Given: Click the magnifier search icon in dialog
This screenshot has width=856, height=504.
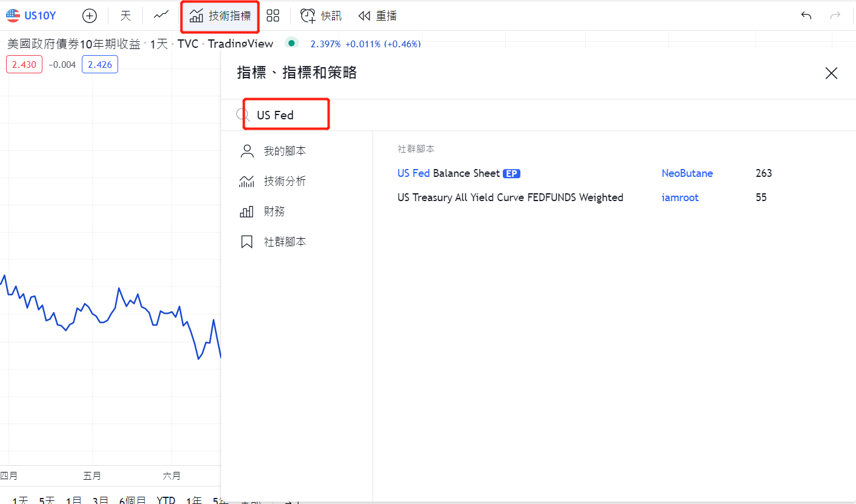Looking at the screenshot, I should click(242, 115).
